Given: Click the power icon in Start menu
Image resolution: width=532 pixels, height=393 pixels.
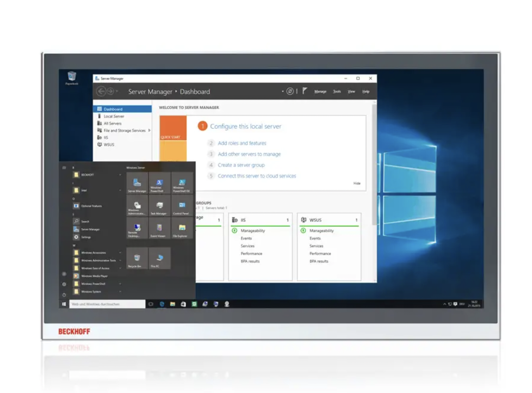Looking at the screenshot, I should point(64,295).
